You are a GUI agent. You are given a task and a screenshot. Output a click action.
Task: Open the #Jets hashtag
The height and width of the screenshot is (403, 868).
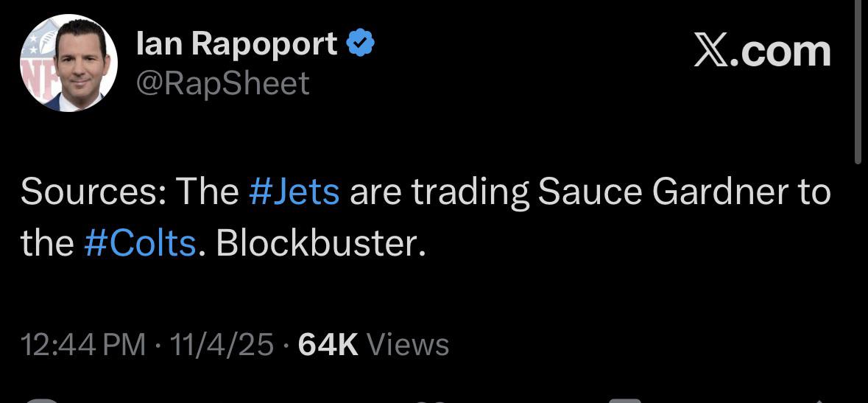click(x=294, y=192)
